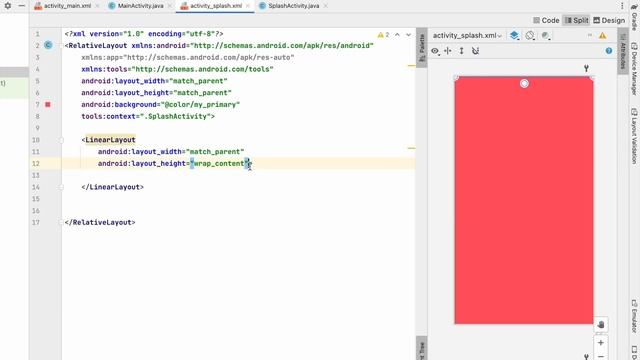Open the Device Manager tool window
This screenshot has width=640, height=360.
click(635, 69)
